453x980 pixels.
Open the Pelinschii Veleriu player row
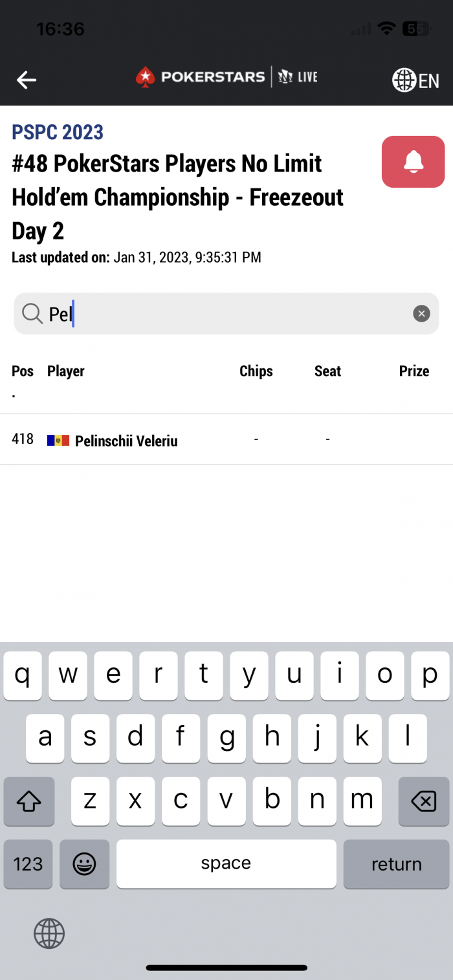[x=126, y=441]
